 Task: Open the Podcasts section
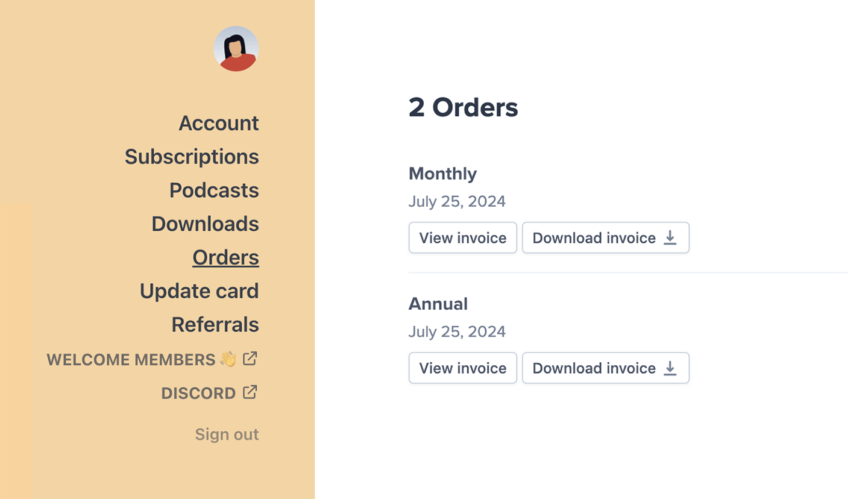click(214, 190)
